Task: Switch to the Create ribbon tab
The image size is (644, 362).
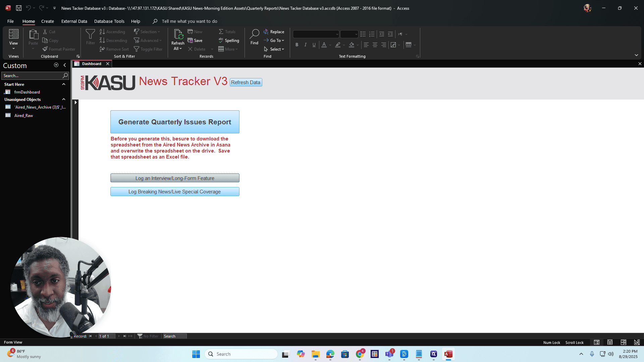Action: point(48,21)
